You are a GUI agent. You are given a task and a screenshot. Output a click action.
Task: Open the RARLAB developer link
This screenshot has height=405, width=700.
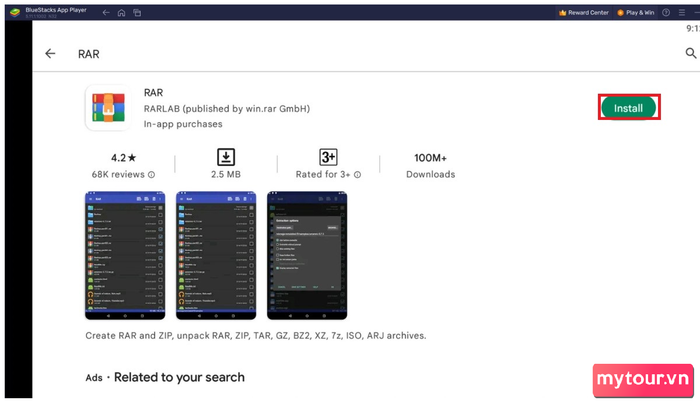click(227, 109)
